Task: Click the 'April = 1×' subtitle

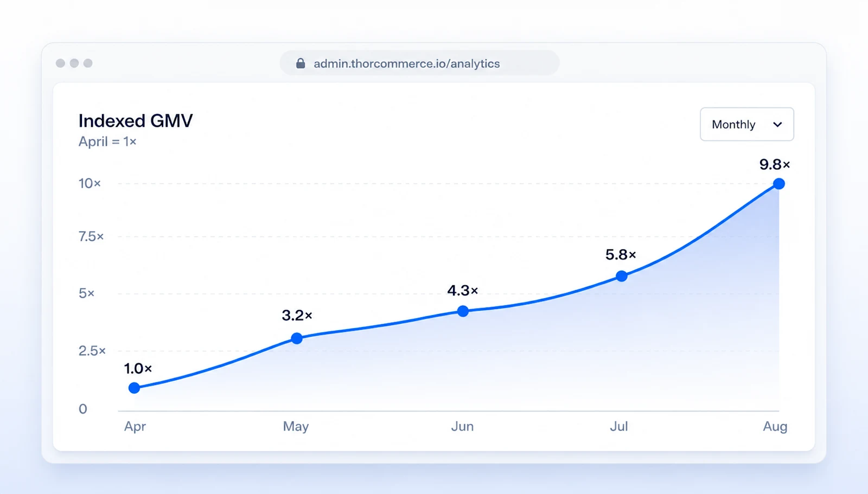Action: (107, 142)
